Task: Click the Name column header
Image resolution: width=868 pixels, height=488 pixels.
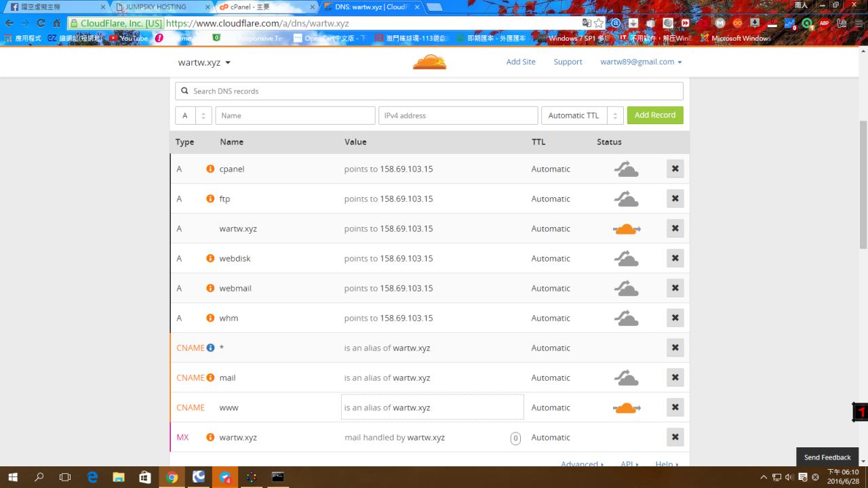Action: click(x=231, y=142)
